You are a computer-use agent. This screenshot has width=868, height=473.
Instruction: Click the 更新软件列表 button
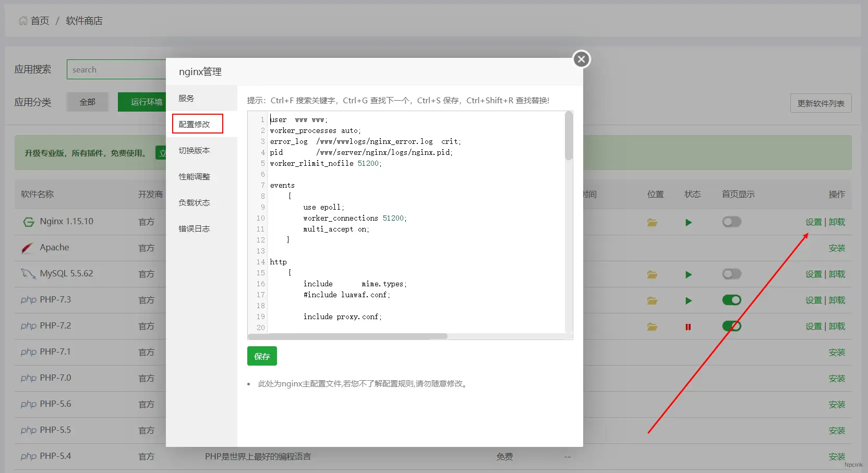tap(821, 103)
